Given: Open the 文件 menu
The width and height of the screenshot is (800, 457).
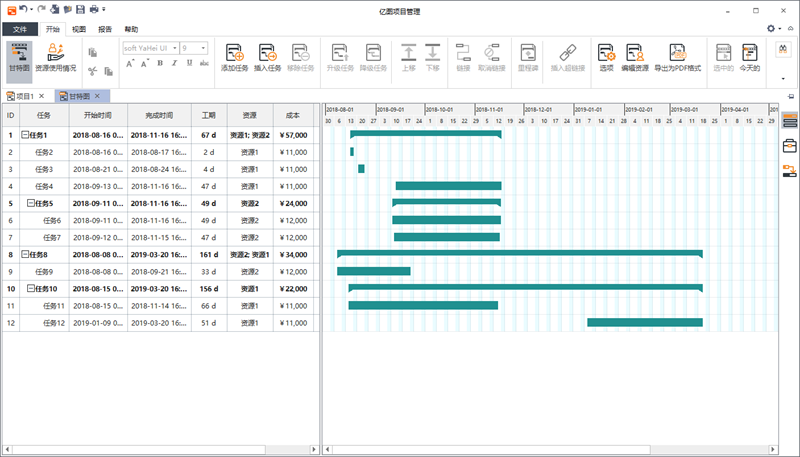Looking at the screenshot, I should tap(20, 29).
